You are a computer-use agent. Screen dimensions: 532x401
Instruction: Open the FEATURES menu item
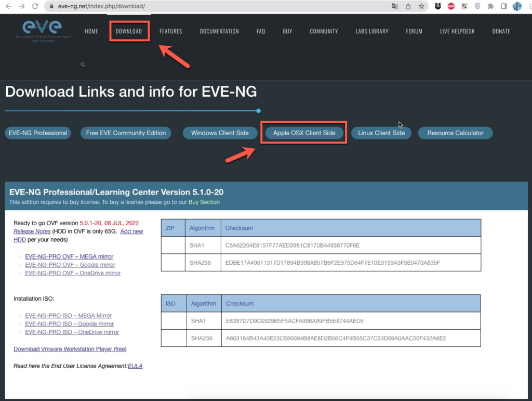[170, 31]
